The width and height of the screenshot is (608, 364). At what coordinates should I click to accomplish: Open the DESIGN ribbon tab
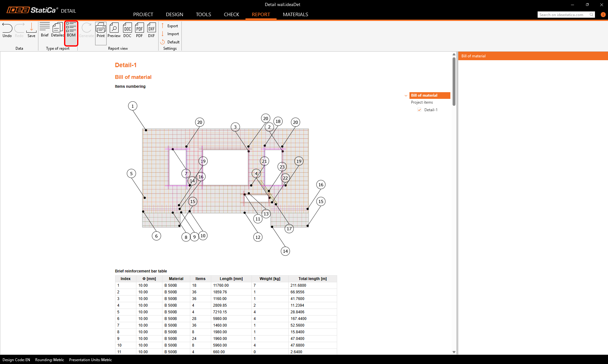click(x=174, y=15)
